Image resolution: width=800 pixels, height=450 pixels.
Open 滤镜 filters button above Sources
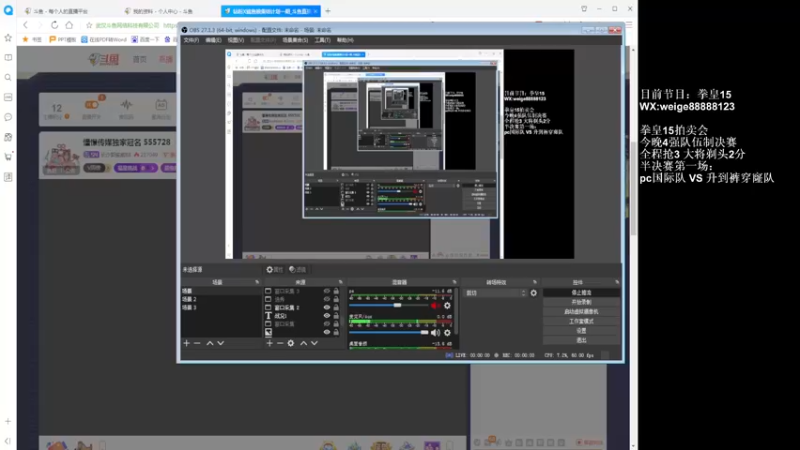(297, 269)
